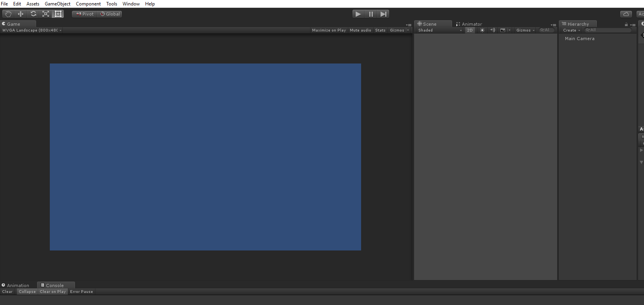Click the blue Game view render area
Screen dimensions: 644x305
coord(205,157)
